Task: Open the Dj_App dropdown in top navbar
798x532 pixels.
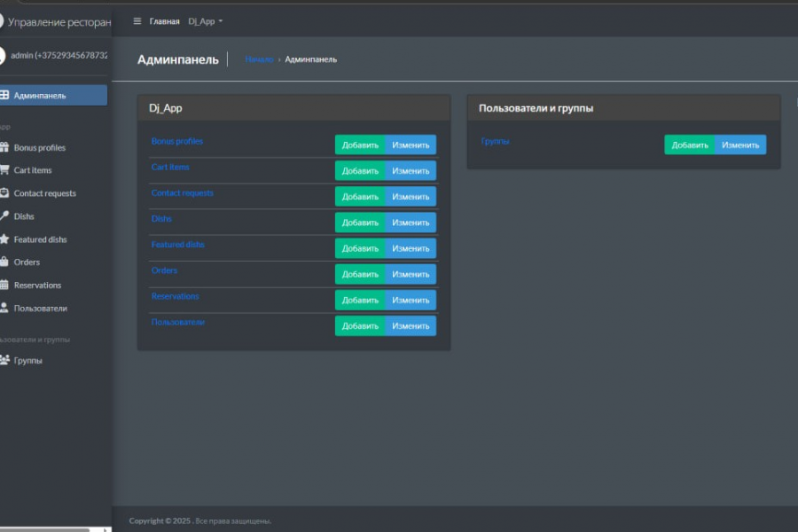Action: tap(206, 21)
